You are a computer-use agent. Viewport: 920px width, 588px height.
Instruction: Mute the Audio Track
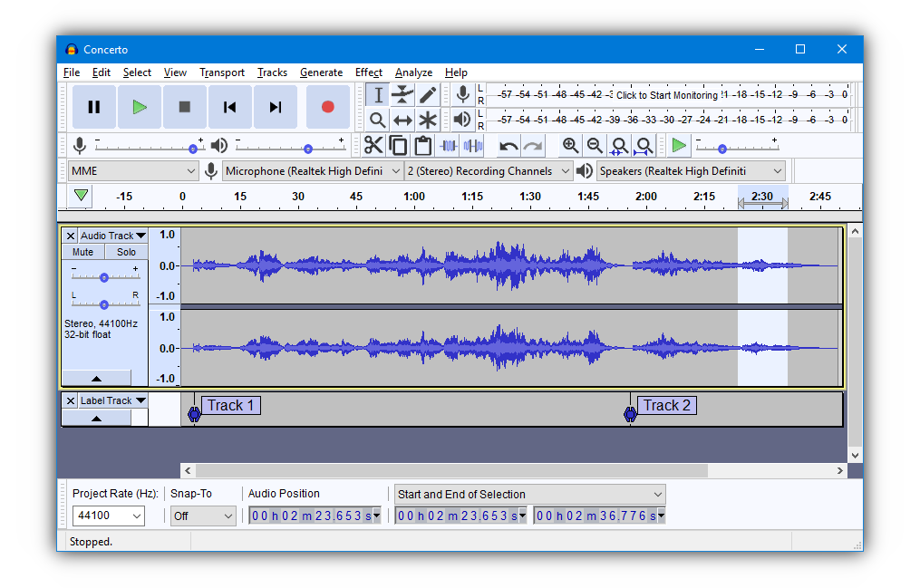tap(82, 251)
